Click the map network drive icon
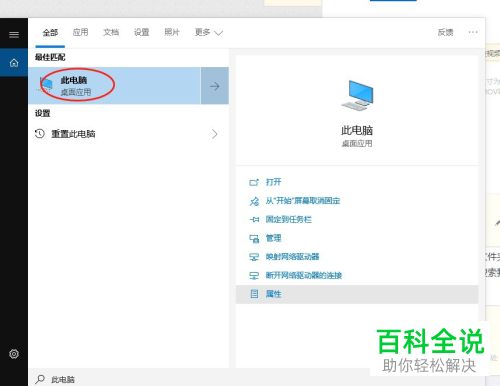Image resolution: width=500 pixels, height=386 pixels. point(254,257)
